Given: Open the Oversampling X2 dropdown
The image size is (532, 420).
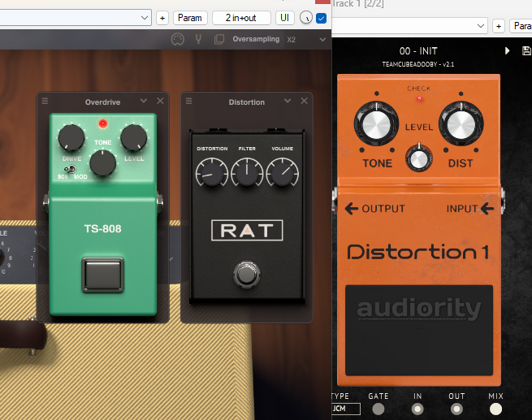Looking at the screenshot, I should click(x=305, y=39).
